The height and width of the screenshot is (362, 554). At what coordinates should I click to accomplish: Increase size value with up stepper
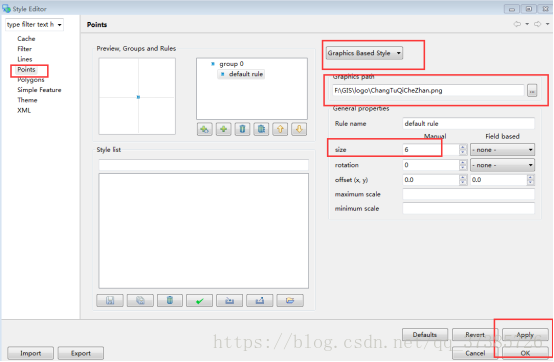click(463, 147)
